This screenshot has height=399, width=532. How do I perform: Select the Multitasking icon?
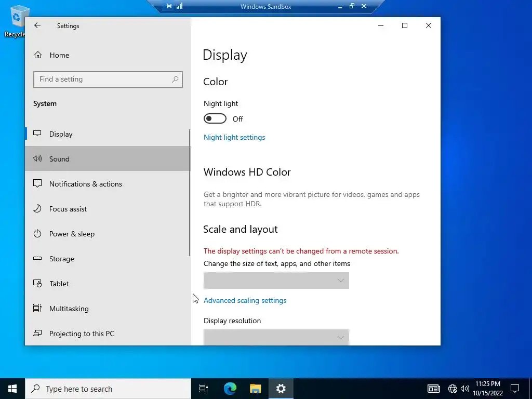[37, 308]
